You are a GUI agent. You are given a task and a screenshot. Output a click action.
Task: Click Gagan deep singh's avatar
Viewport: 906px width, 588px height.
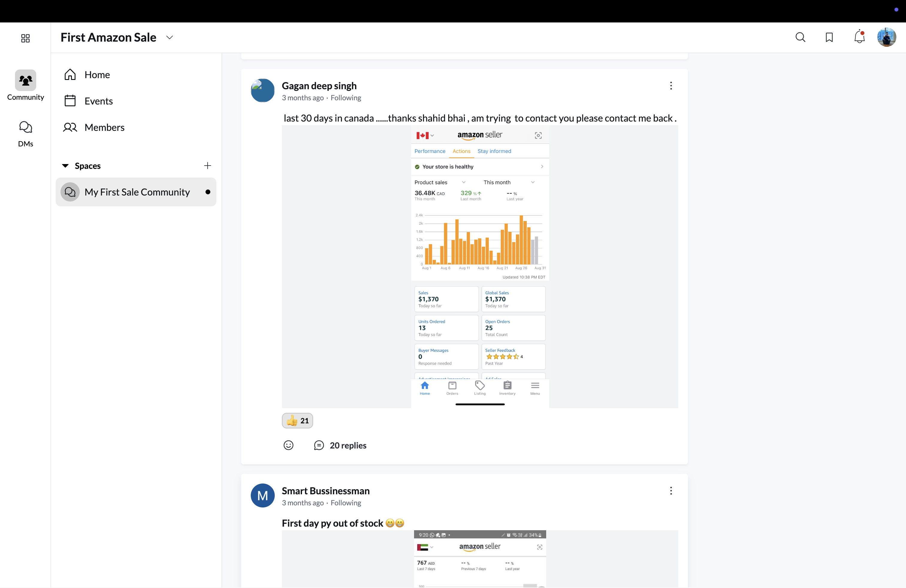(263, 90)
